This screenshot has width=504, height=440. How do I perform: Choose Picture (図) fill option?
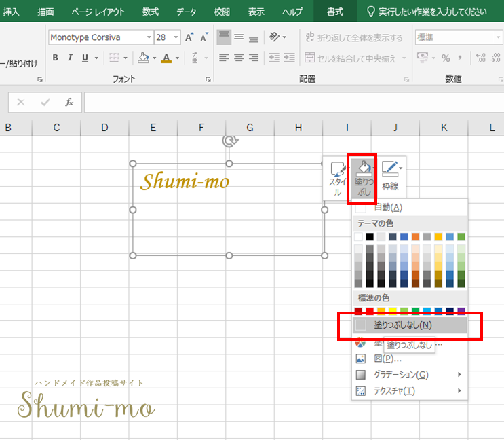[410, 359]
